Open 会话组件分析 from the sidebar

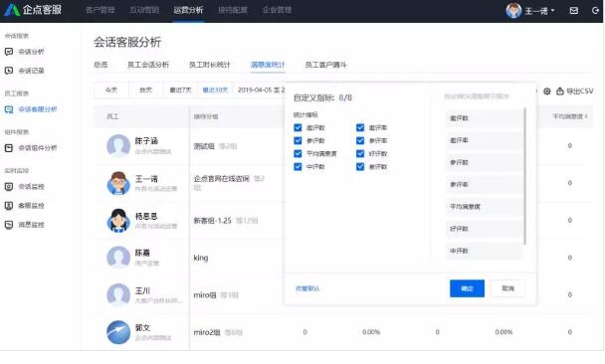tap(31, 148)
